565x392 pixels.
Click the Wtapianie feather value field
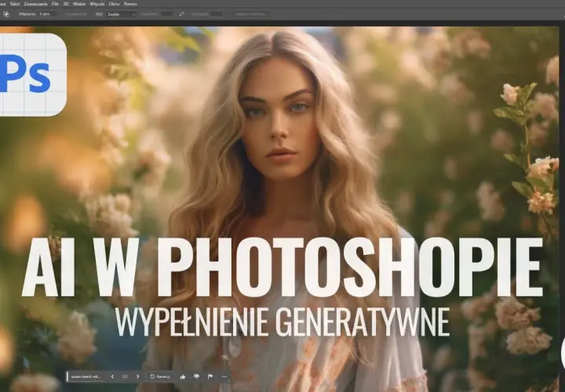47,14
